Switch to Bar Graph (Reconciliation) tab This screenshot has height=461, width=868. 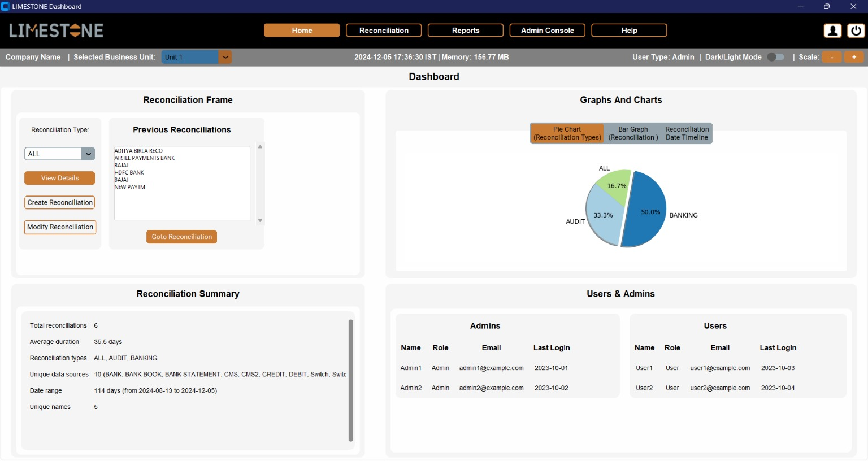633,133
